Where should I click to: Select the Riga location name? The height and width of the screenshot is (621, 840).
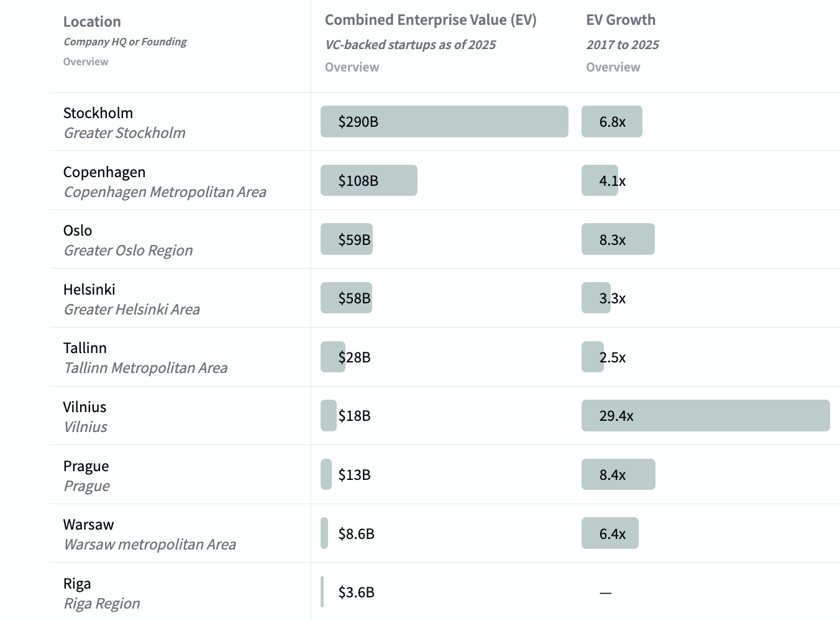[x=77, y=584]
